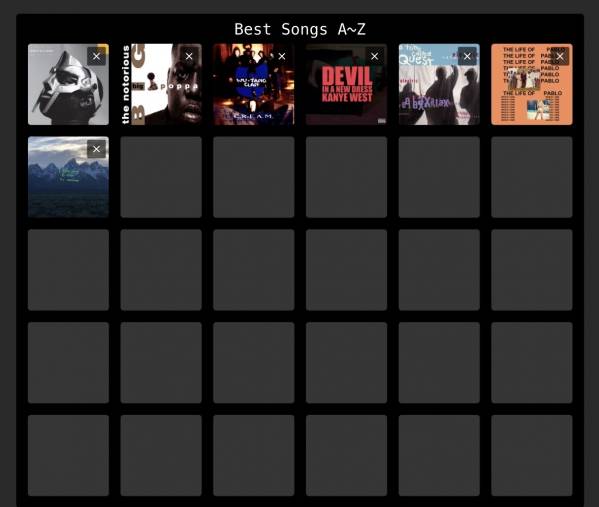
Task: Select the A Tribe Called Quest thumbnail
Action: click(439, 84)
